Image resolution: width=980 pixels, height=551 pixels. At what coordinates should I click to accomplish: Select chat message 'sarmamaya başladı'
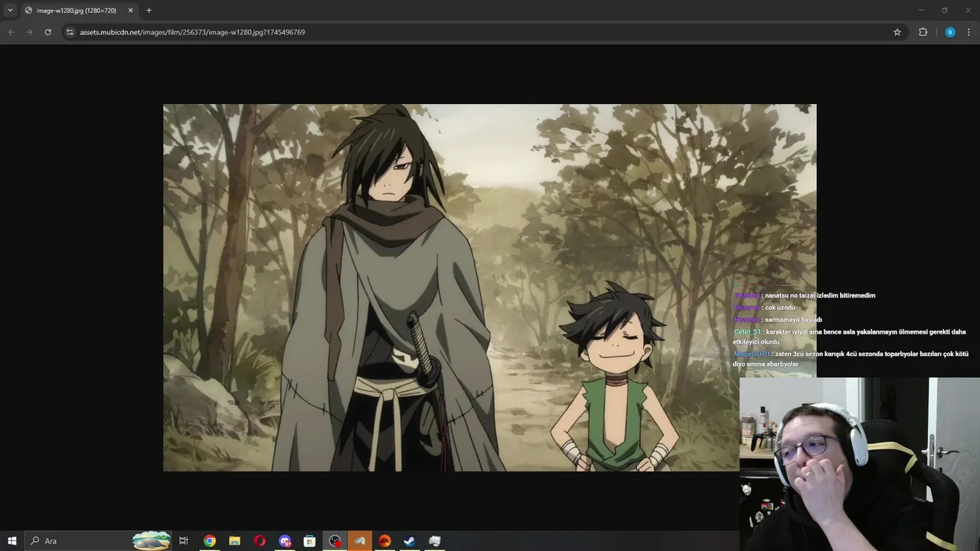pyautogui.click(x=793, y=320)
